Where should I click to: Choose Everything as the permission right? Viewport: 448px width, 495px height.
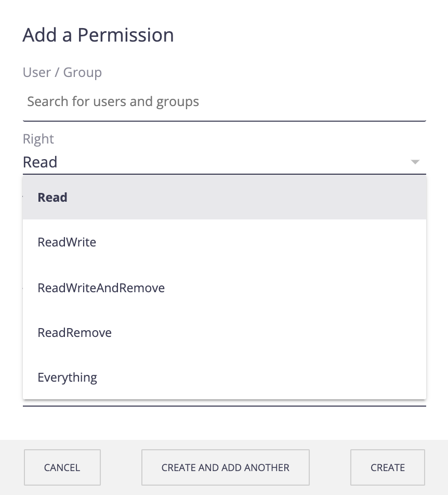coord(225,377)
